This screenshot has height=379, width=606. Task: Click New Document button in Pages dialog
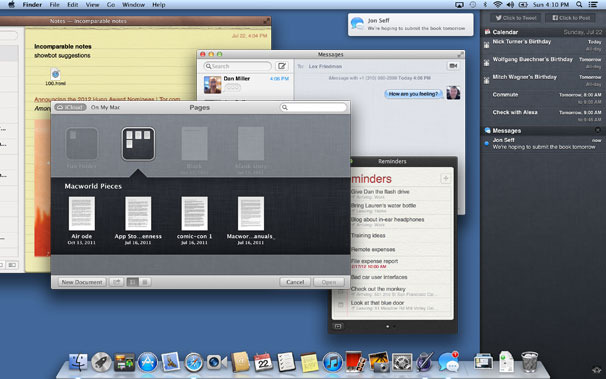pos(82,282)
